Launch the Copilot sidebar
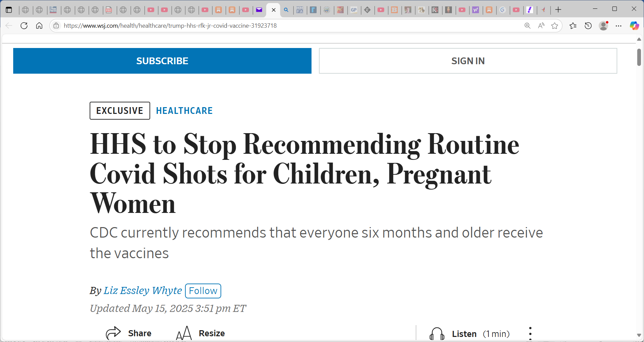This screenshot has height=342, width=644. pos(634,26)
